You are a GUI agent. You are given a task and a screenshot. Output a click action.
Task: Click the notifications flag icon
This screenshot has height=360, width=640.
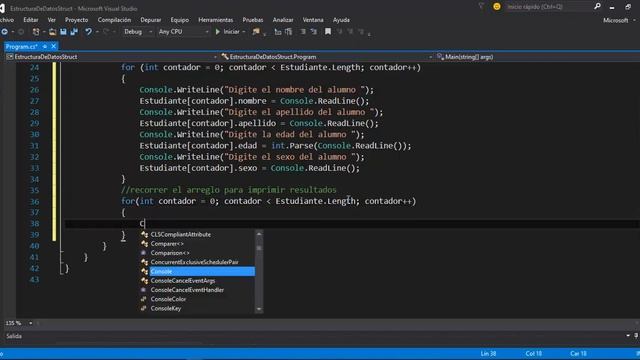[x=481, y=6]
